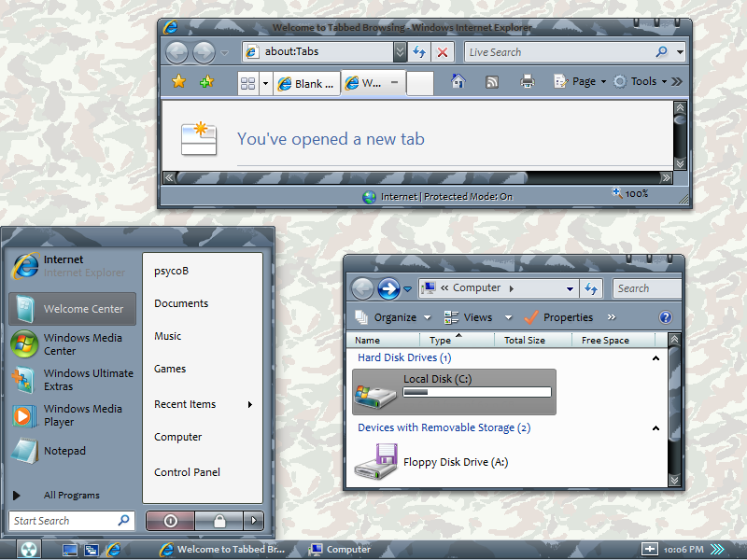Click Forward arrow in Computer window

pyautogui.click(x=388, y=288)
